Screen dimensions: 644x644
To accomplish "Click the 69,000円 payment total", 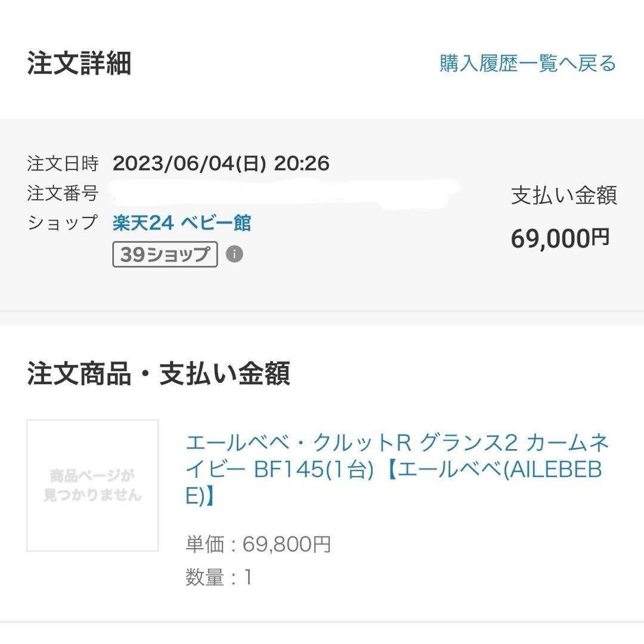I will click(x=560, y=239).
